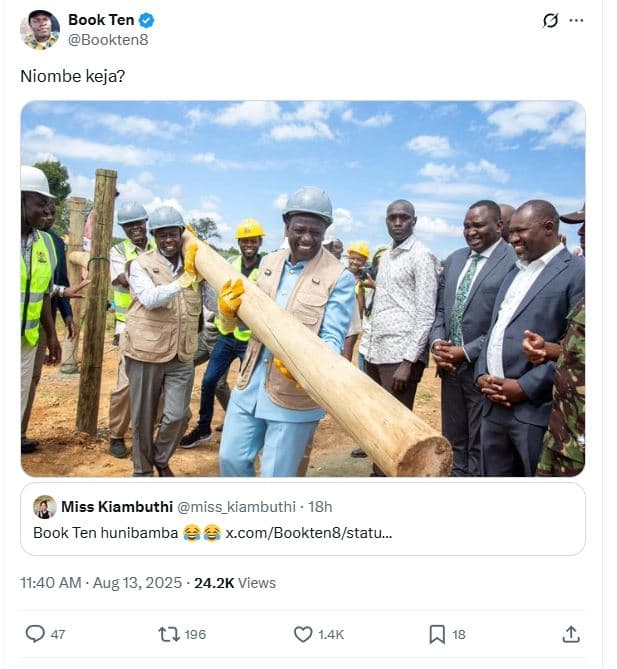The width and height of the screenshot is (617, 669).
Task: Click the 18h quoted post timestamp
Action: [320, 507]
